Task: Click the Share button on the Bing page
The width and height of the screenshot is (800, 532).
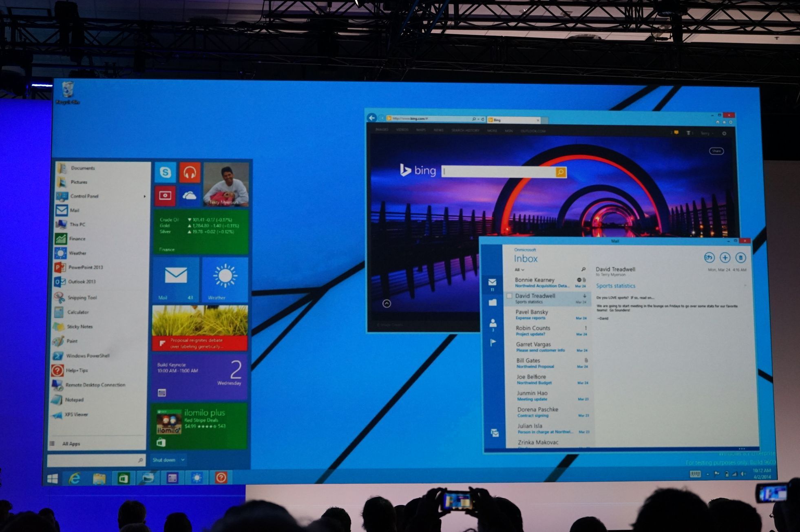Action: click(716, 151)
